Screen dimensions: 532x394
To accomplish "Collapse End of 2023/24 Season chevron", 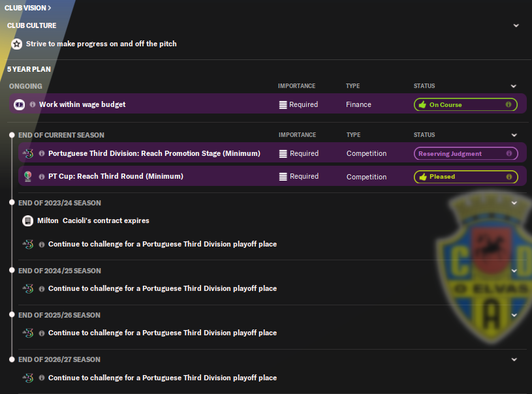I will click(x=514, y=203).
